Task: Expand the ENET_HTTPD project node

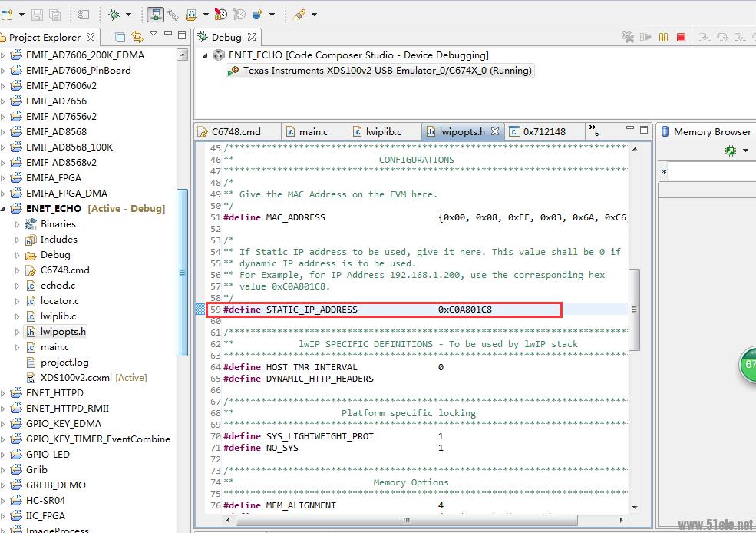Action: [4, 393]
